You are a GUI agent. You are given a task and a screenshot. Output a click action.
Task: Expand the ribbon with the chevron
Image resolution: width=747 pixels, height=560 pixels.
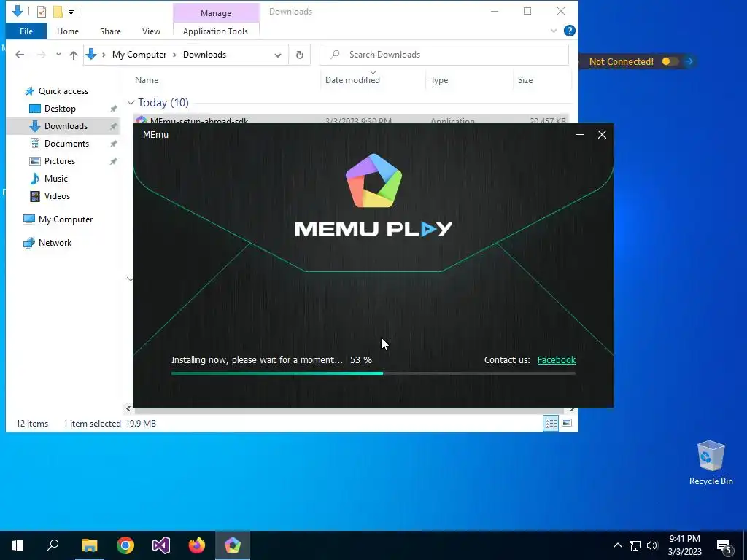pyautogui.click(x=553, y=31)
